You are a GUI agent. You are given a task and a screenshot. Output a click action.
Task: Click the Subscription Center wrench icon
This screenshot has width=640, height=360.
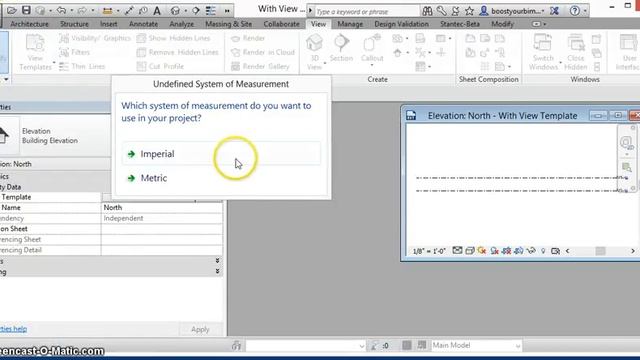click(x=441, y=11)
